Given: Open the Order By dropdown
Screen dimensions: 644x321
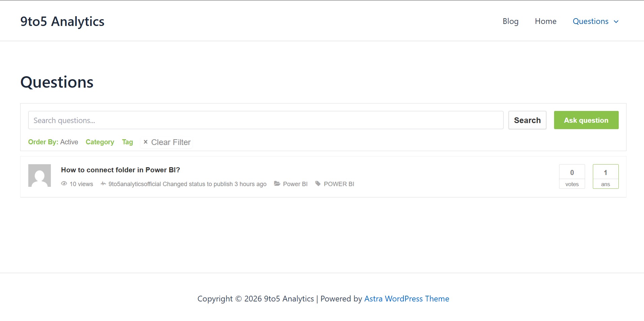Looking at the screenshot, I should click(53, 142).
